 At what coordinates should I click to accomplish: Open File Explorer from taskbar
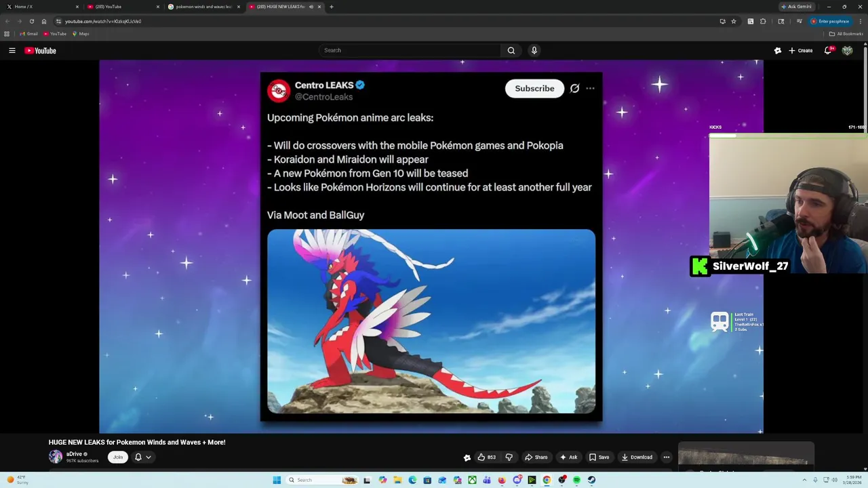(397, 480)
